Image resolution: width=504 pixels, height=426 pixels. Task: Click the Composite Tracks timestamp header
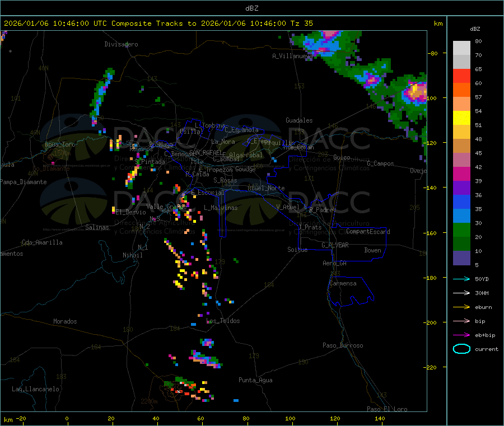click(x=158, y=24)
